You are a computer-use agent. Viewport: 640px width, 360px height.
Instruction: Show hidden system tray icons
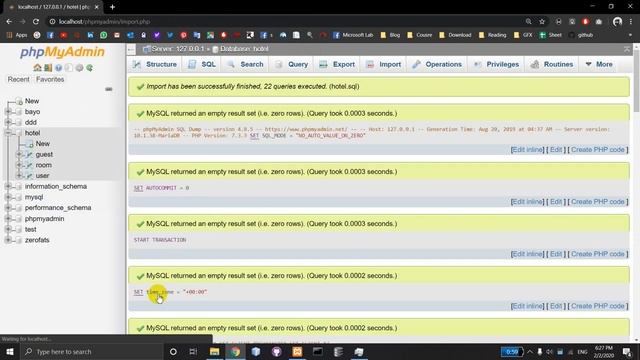[x=529, y=352]
